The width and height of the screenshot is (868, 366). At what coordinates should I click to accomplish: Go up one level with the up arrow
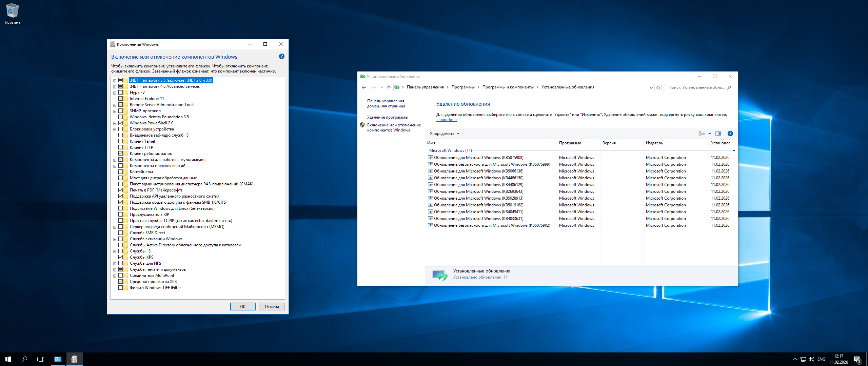(x=389, y=87)
